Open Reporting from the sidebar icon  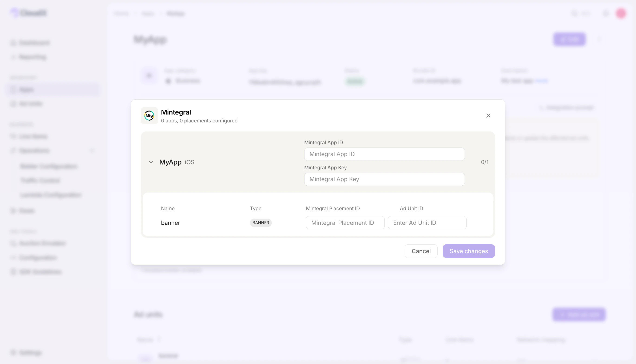coord(13,57)
